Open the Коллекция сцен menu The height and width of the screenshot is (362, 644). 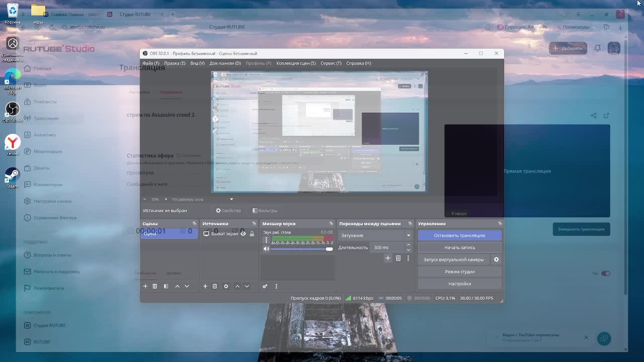click(296, 63)
